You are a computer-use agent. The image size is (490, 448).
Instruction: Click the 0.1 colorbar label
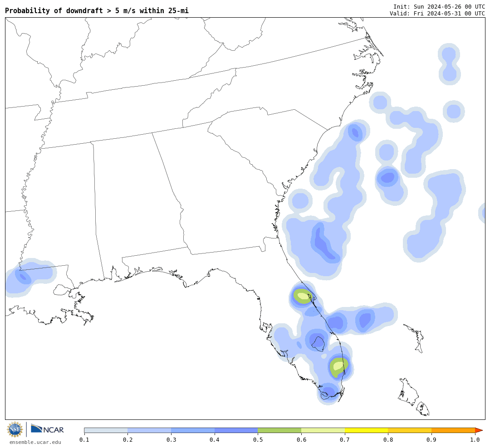point(84,440)
